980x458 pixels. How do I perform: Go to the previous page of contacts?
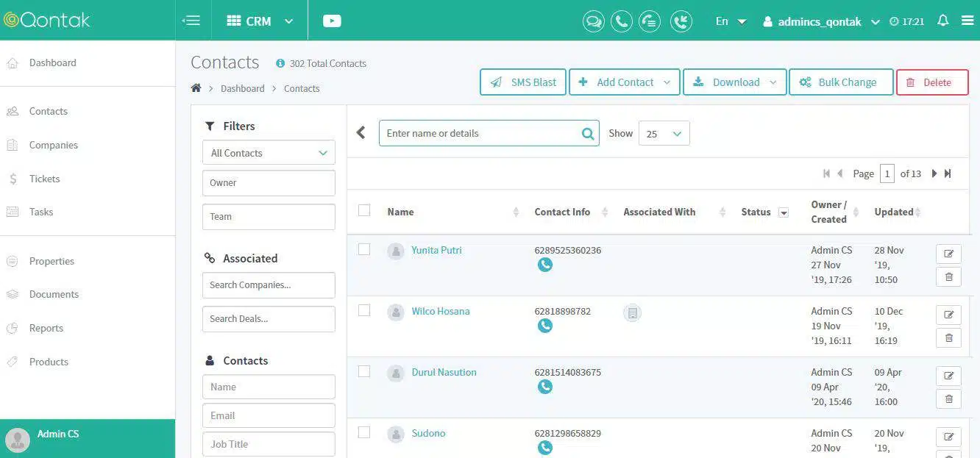pos(840,173)
